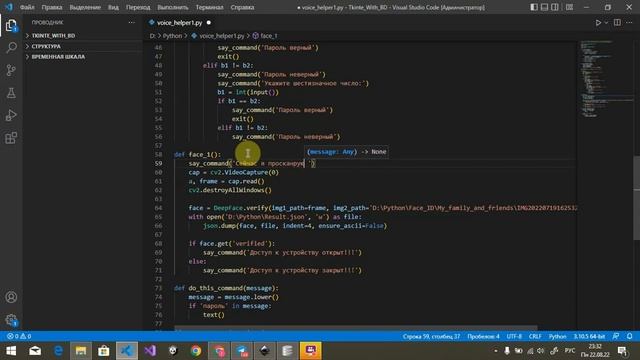The height and width of the screenshot is (360, 640).
Task: Click the feedback icon in status bar
Action: [616, 336]
